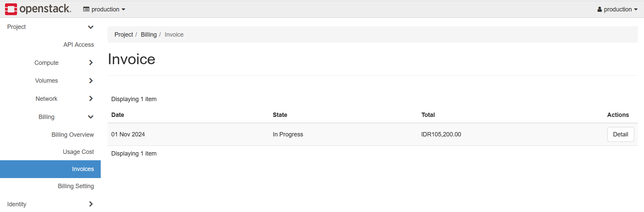The height and width of the screenshot is (212, 644).
Task: Click the user avatar icon
Action: [599, 9]
